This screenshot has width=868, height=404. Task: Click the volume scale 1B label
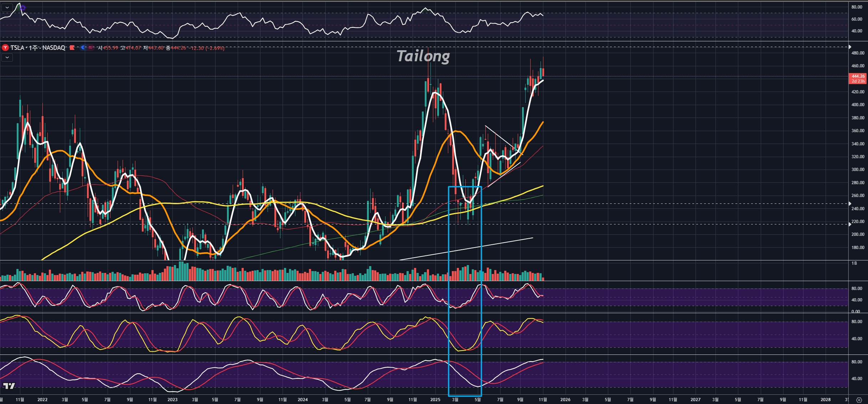click(x=854, y=263)
